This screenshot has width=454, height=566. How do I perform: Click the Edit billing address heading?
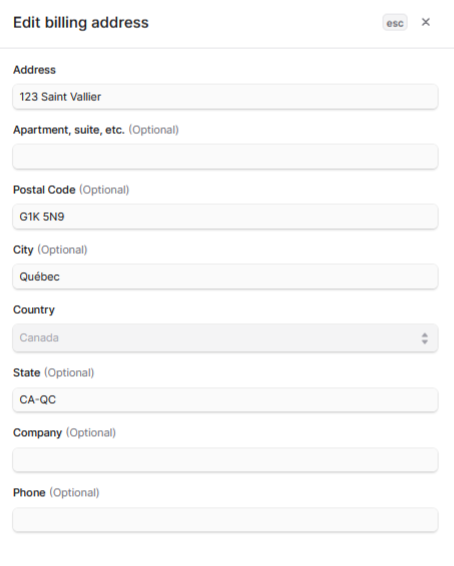81,23
